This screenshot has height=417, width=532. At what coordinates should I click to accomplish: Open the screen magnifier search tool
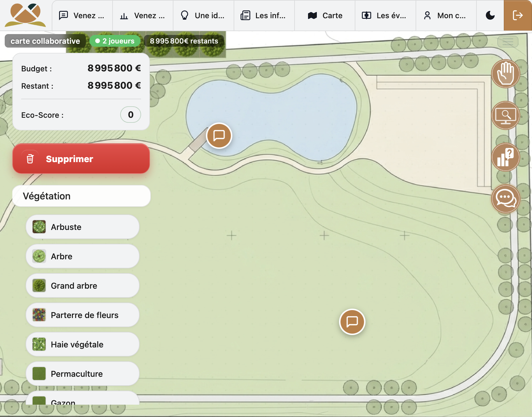tap(506, 116)
